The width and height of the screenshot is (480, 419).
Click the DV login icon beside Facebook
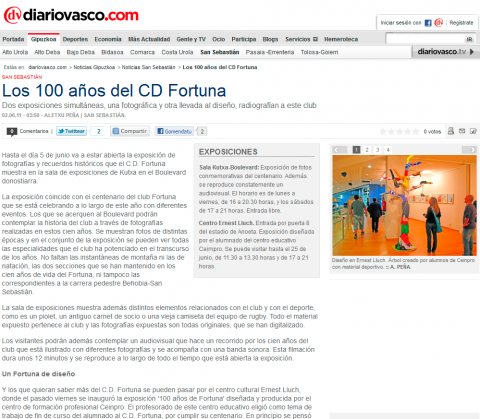pos(439,23)
